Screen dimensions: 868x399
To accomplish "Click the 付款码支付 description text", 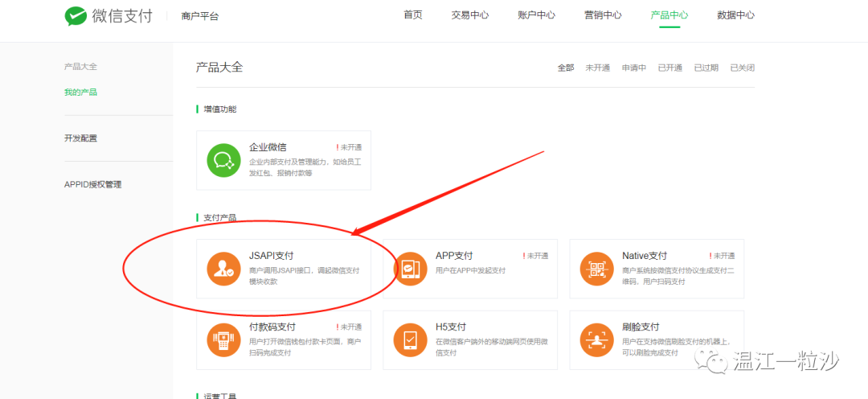I will click(x=305, y=347).
